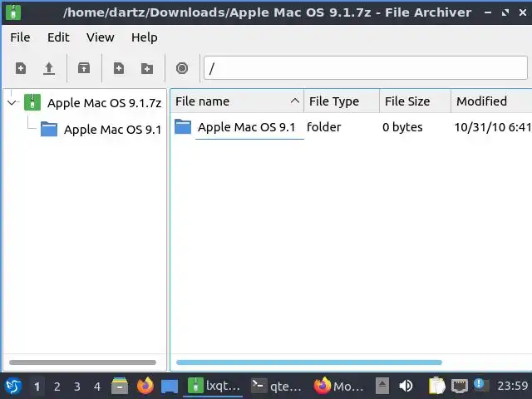Open the File menu
This screenshot has width=532, height=399.
coord(20,37)
